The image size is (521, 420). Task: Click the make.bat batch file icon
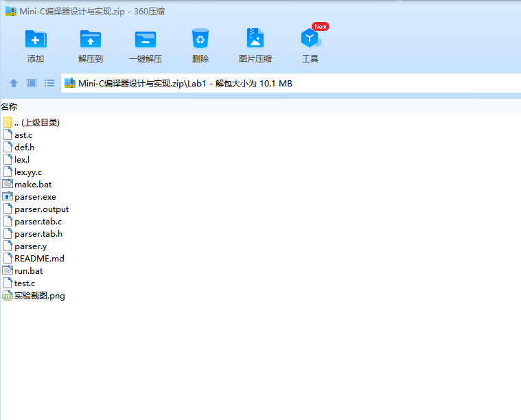click(x=8, y=184)
